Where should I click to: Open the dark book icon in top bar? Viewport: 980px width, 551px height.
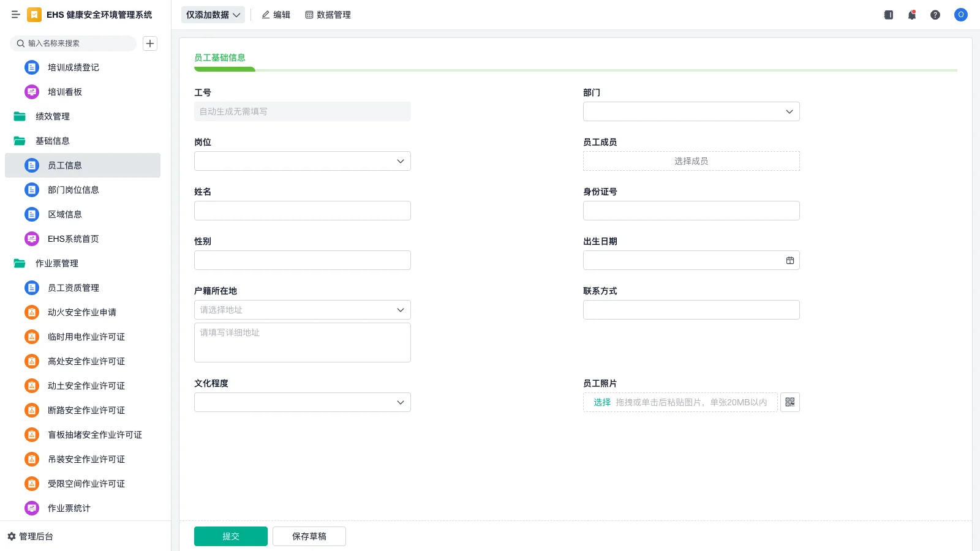[x=889, y=15]
